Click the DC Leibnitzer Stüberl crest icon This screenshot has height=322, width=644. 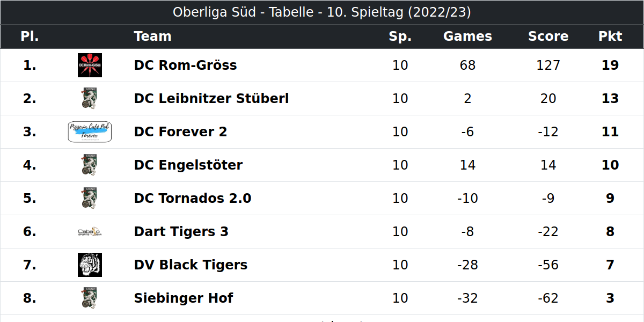[x=90, y=98]
